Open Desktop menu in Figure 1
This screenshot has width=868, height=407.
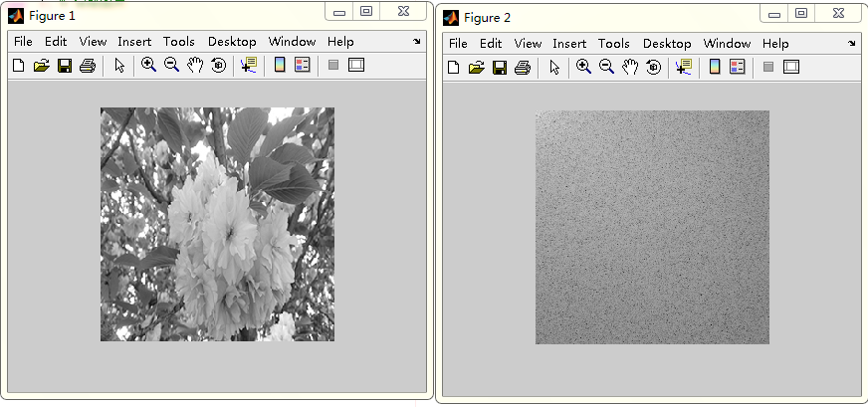(x=232, y=42)
